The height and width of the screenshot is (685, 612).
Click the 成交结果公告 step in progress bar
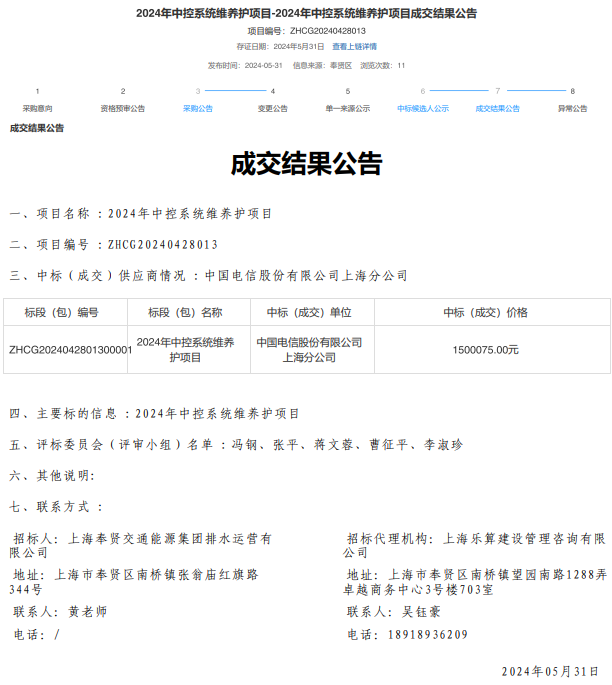(497, 108)
